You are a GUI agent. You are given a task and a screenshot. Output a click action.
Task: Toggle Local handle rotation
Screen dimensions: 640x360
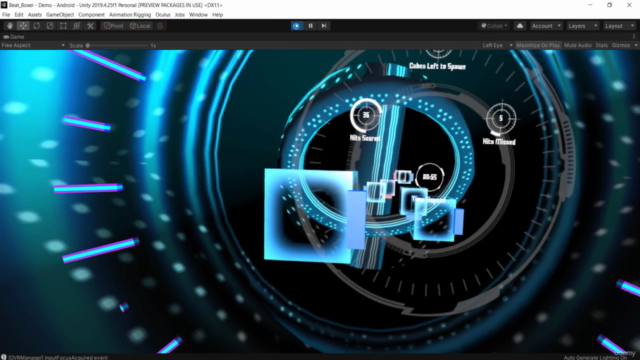point(140,26)
